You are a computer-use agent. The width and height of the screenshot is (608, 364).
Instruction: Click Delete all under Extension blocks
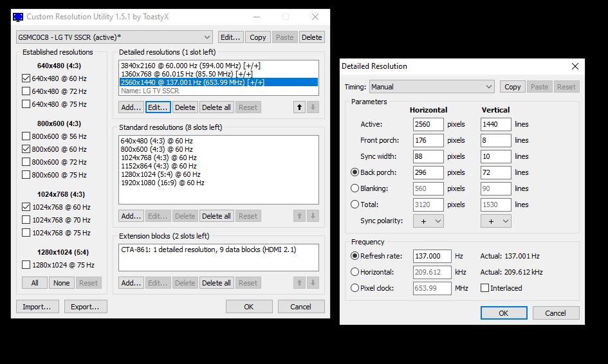point(216,283)
